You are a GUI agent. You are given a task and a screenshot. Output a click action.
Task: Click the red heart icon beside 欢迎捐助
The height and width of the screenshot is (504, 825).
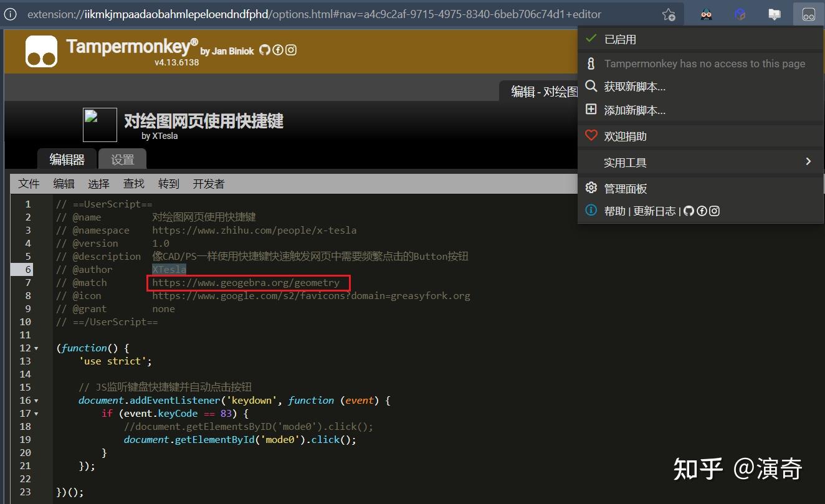click(x=591, y=135)
